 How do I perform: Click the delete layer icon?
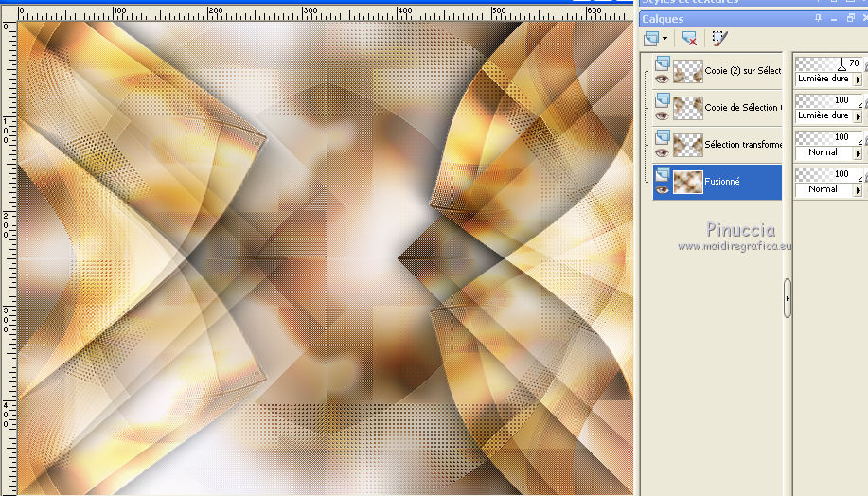point(689,38)
